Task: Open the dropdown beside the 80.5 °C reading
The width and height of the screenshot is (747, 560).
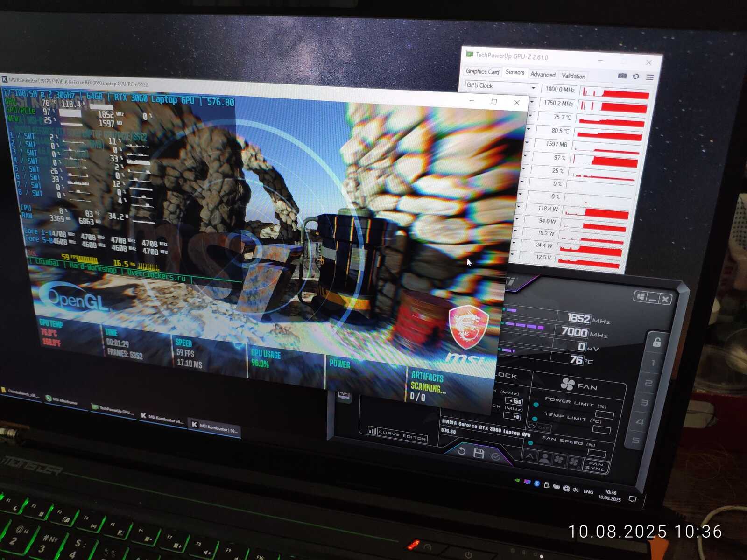Action: 529,129
